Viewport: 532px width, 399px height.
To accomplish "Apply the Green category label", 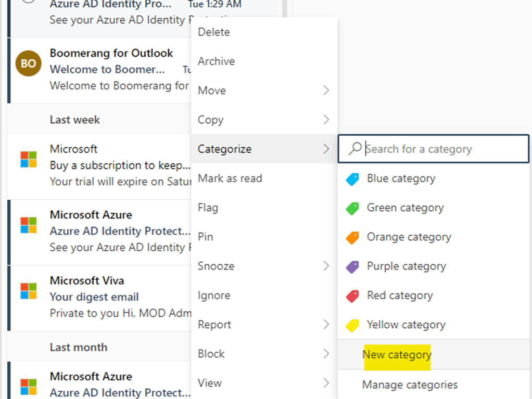I will 433,208.
